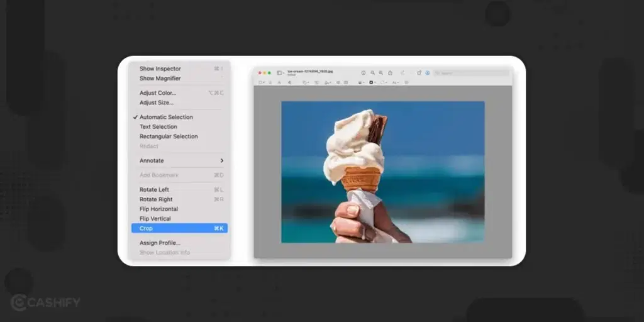Open the Border Color swatch dropdown

[372, 82]
